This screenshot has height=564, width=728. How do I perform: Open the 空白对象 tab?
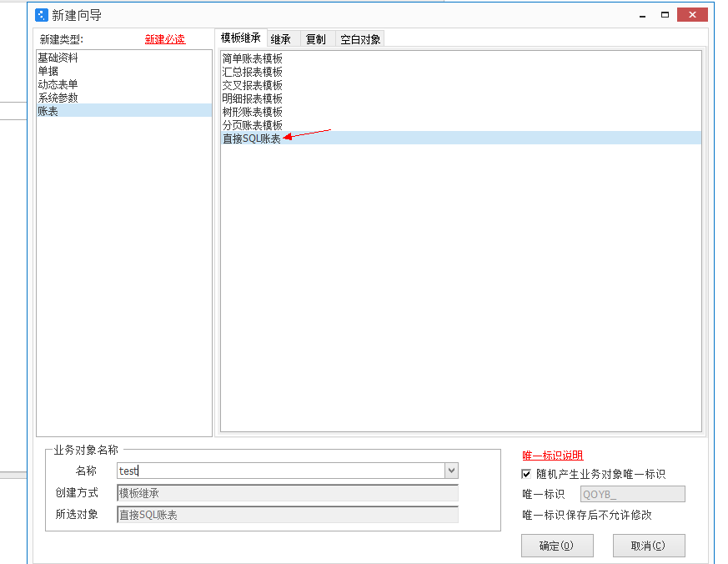(360, 39)
